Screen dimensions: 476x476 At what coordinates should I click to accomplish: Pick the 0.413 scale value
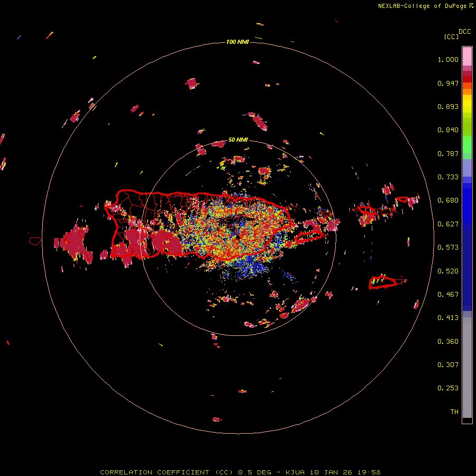tap(448, 318)
